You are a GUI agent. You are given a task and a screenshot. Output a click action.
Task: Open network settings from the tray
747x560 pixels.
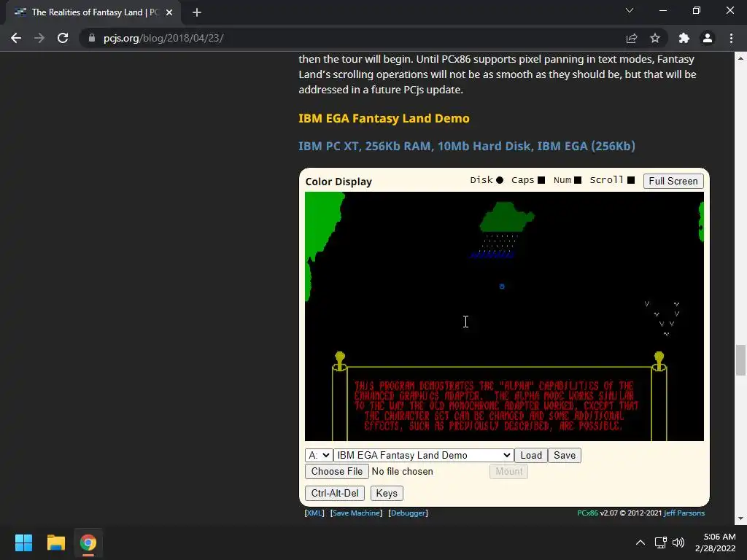[x=660, y=542]
